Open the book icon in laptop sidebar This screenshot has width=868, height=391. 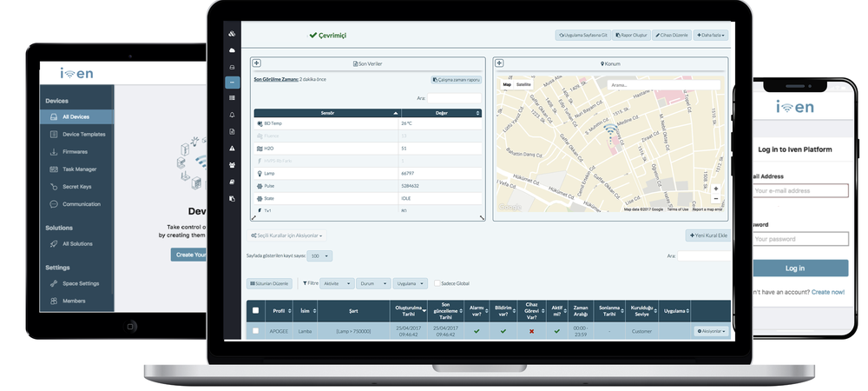(232, 182)
